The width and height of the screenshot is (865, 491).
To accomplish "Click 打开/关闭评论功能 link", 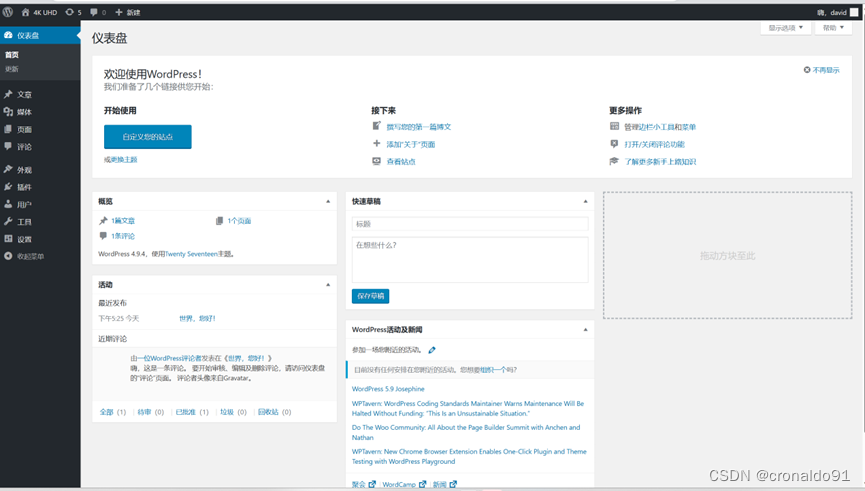I will click(655, 145).
